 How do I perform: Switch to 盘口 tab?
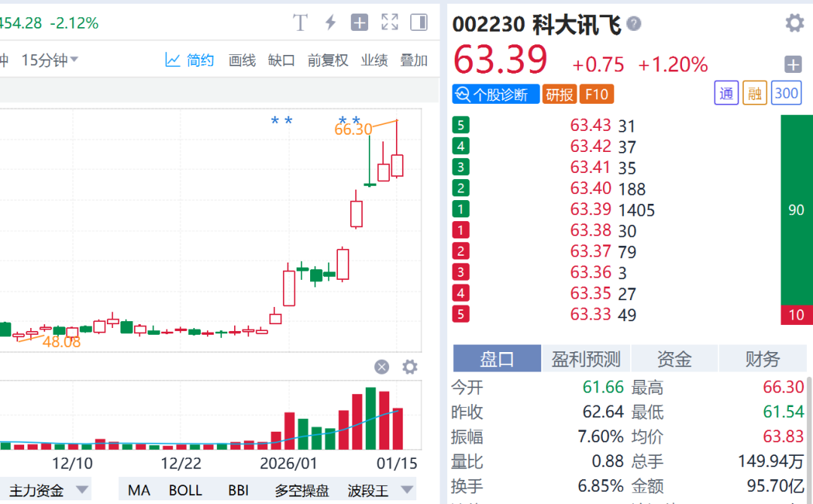(497, 359)
